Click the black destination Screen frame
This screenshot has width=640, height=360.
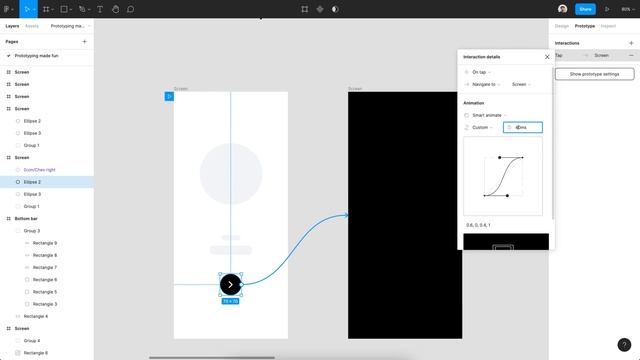point(405,215)
